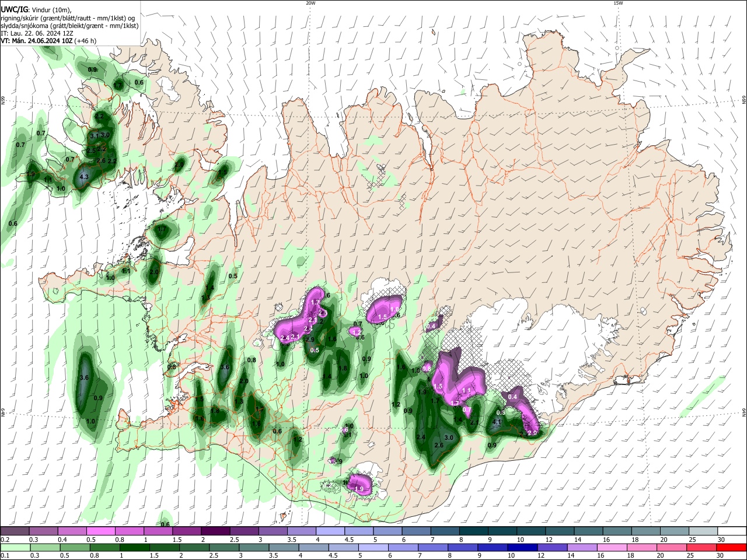Image resolution: width=747 pixels, height=560 pixels.
Task: Select the 'slydda/snjókoma' snow legend description line
Action: coord(69,26)
